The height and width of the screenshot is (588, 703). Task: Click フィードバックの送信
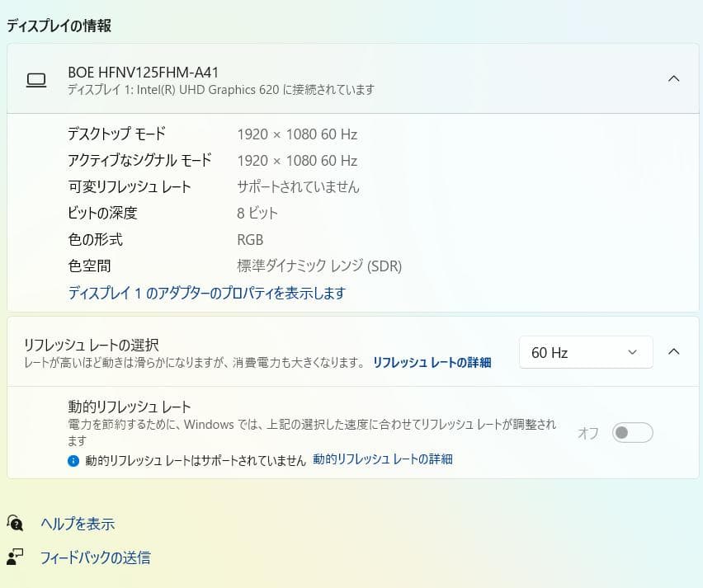95,557
